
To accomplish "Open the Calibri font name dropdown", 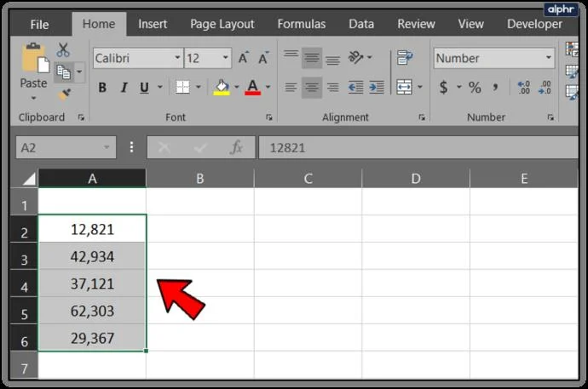I will click(x=138, y=58).
